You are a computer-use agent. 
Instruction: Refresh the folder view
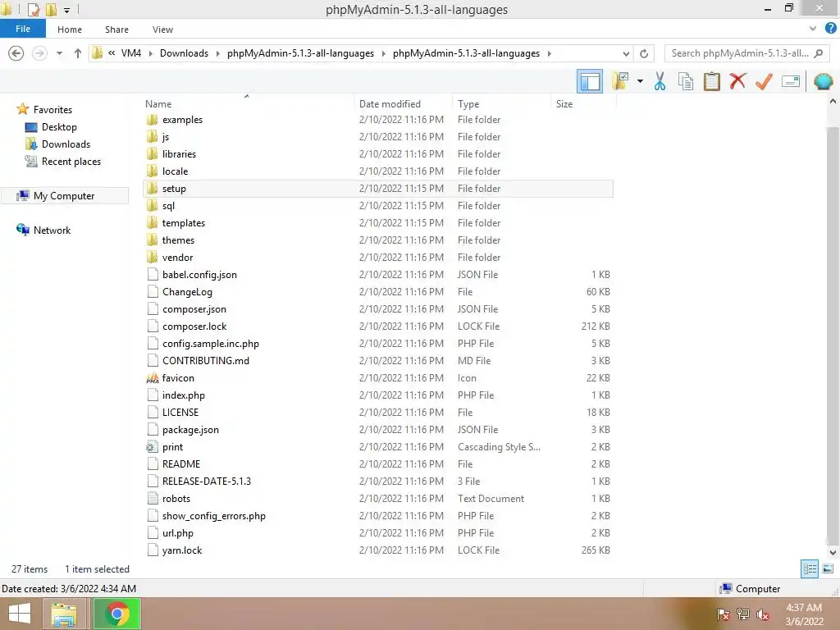tap(644, 53)
